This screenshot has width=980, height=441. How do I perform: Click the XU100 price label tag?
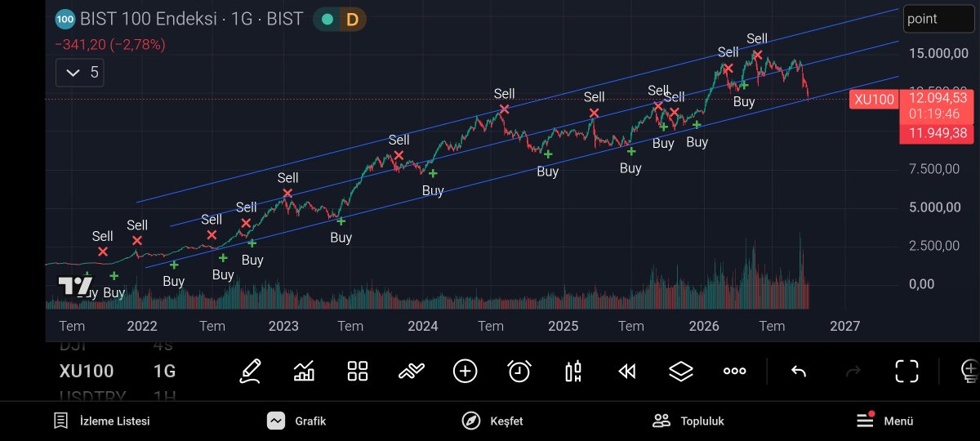(x=874, y=100)
